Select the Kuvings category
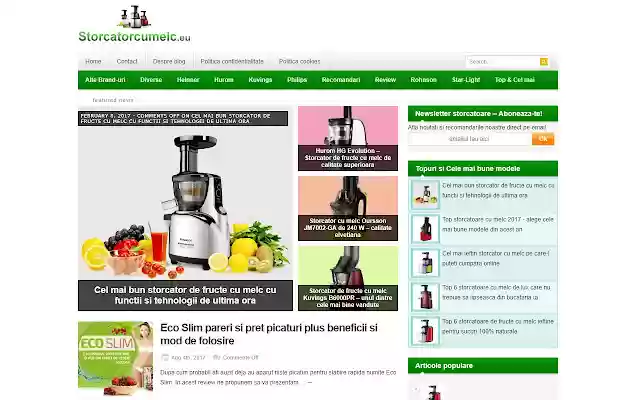 [x=260, y=80]
